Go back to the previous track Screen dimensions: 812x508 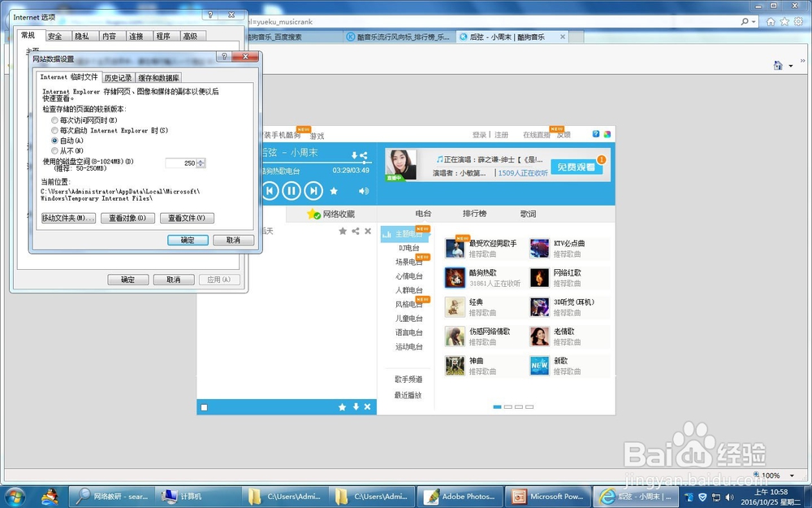point(270,191)
